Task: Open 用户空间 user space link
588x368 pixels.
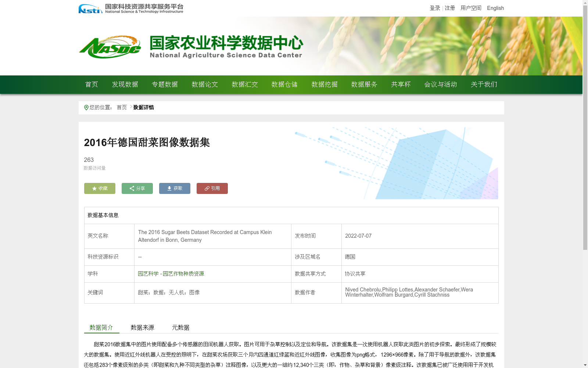Action: pos(471,8)
